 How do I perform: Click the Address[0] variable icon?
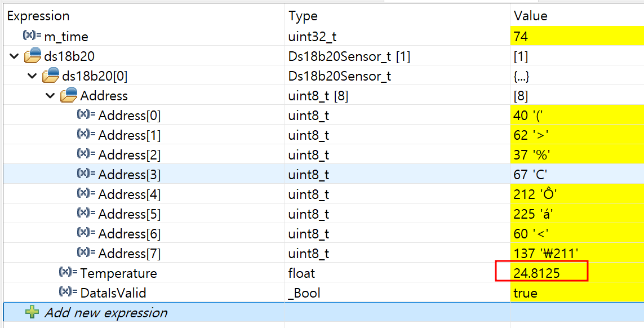(86, 114)
